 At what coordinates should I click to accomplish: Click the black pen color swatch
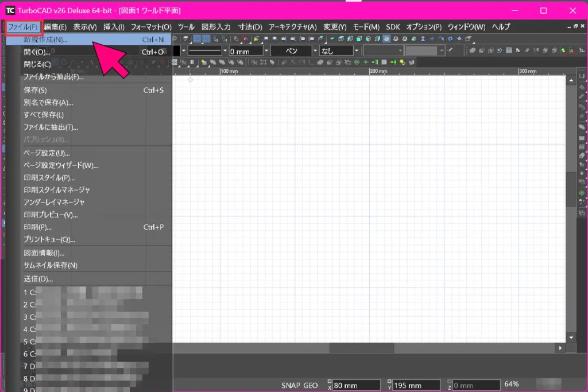pos(176,51)
